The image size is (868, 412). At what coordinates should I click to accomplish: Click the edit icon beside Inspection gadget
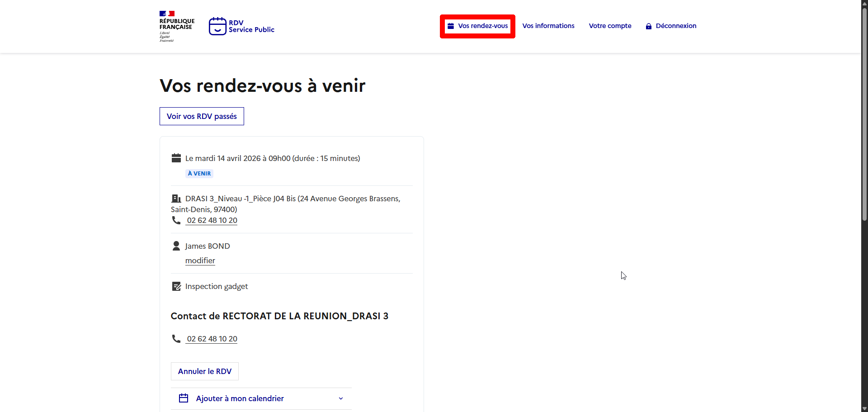pyautogui.click(x=176, y=286)
